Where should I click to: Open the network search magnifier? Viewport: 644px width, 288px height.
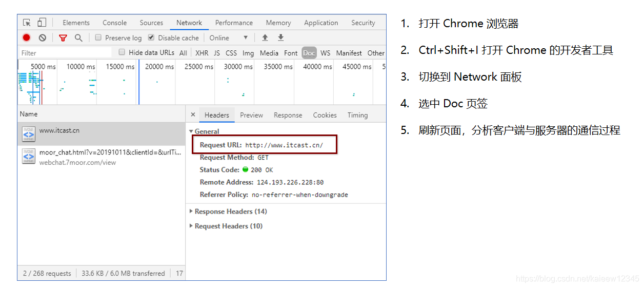point(78,37)
